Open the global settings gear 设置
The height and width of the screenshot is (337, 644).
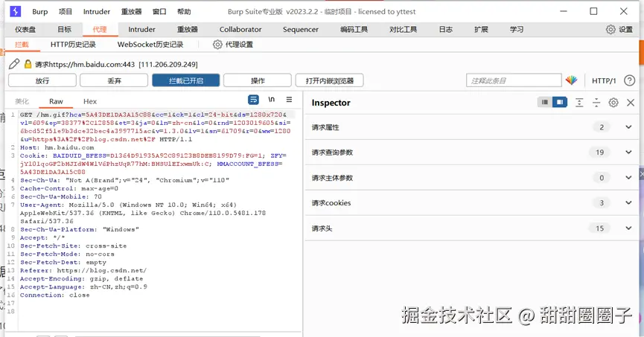tap(619, 29)
